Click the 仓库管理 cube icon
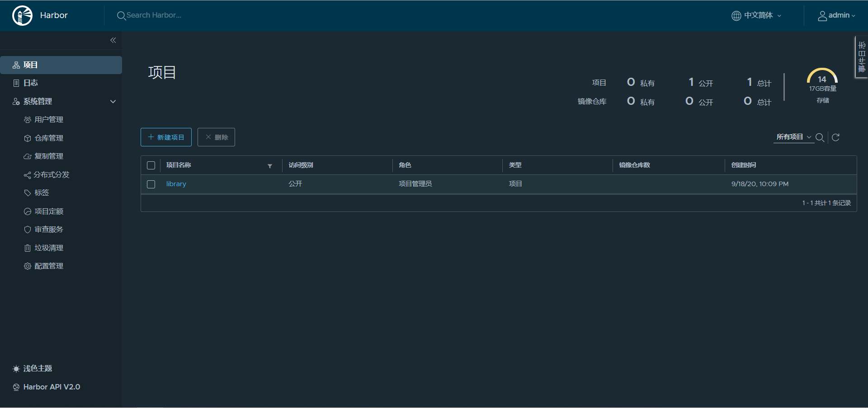 click(28, 138)
